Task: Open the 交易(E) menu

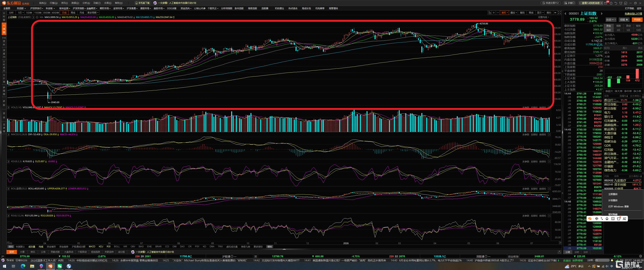Action: point(108,3)
